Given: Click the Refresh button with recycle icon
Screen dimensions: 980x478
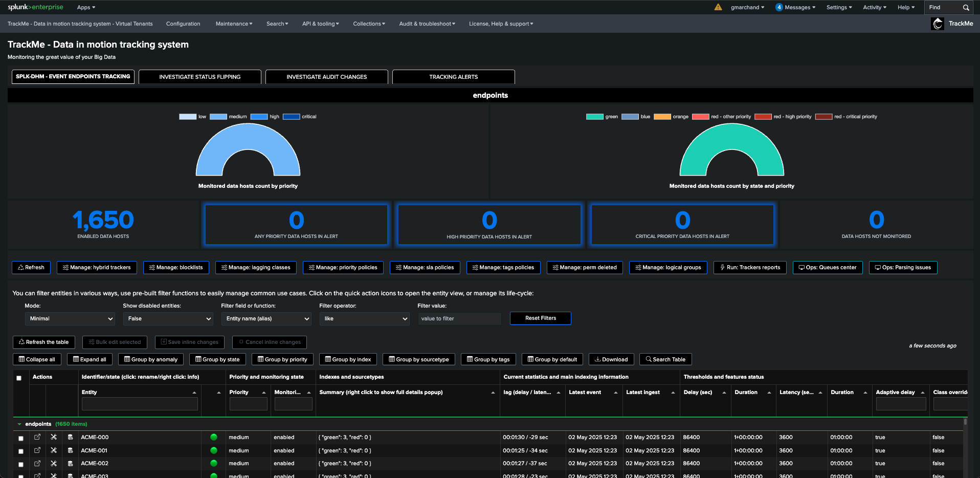Looking at the screenshot, I should (x=31, y=267).
